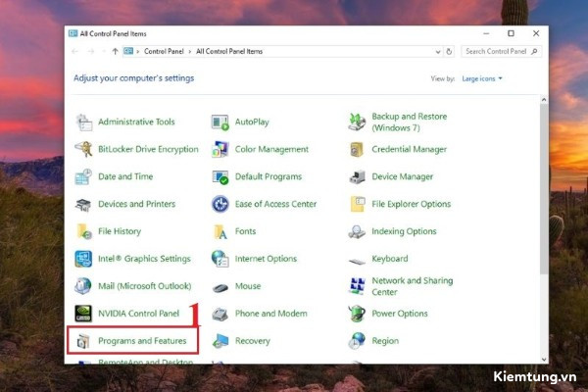Click the Control Panel breadcrumb
The width and height of the screenshot is (588, 392).
coord(164,51)
